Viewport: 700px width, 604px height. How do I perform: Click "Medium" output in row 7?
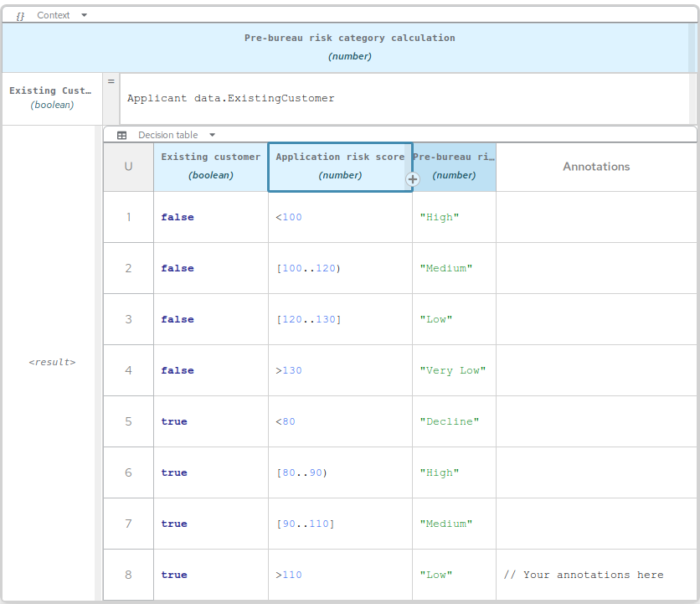tap(454, 524)
